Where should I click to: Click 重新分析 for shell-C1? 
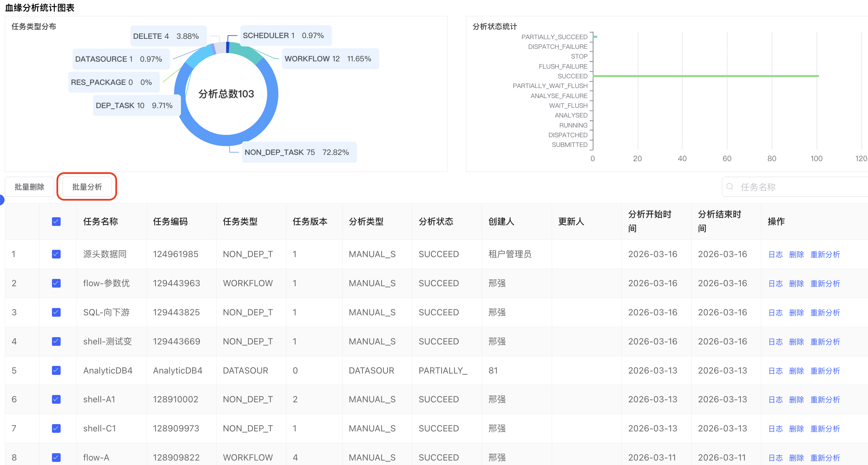tap(825, 428)
